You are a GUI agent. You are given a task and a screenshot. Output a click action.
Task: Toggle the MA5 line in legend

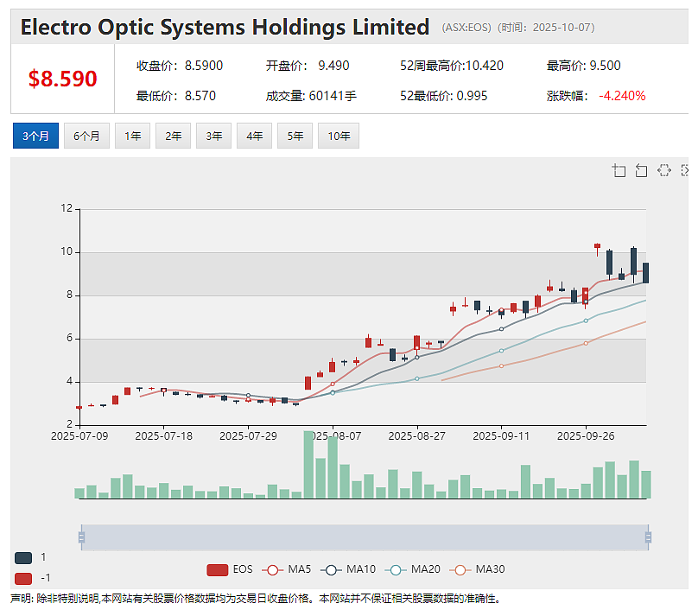[x=287, y=569]
